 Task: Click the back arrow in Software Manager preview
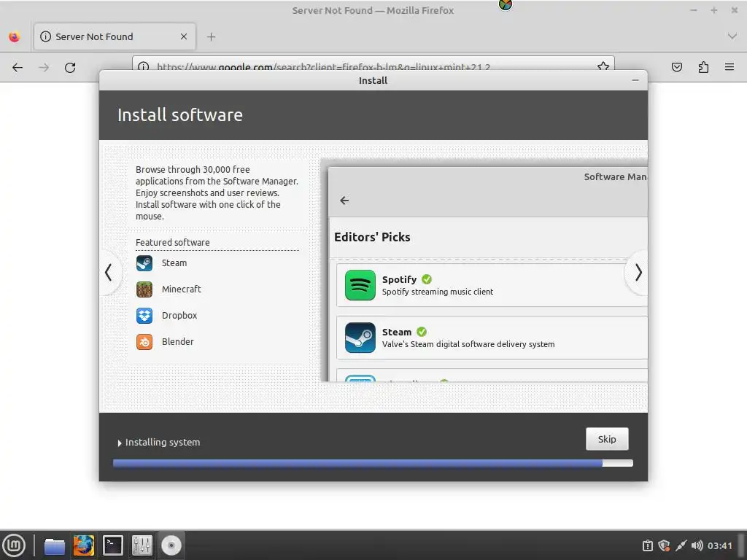click(x=344, y=201)
